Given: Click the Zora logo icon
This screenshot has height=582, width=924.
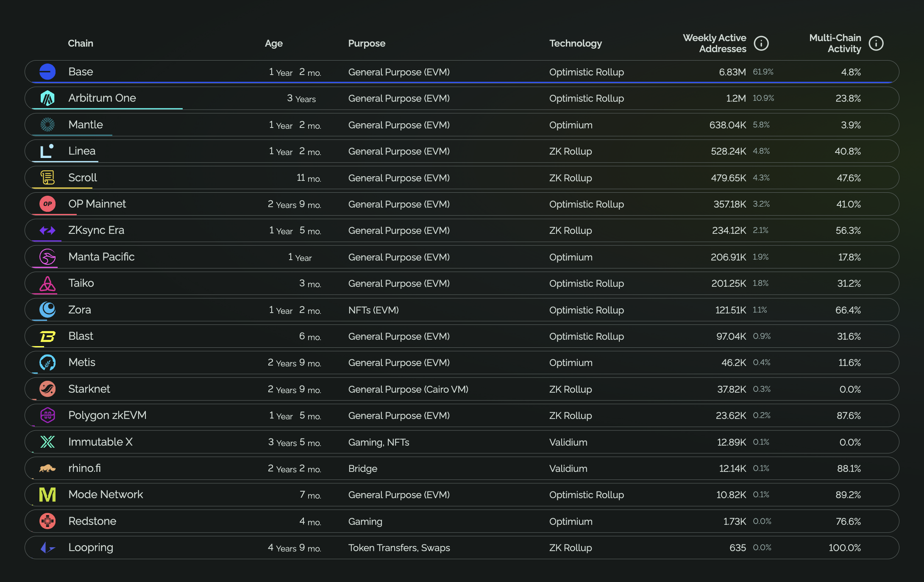Looking at the screenshot, I should pyautogui.click(x=47, y=310).
